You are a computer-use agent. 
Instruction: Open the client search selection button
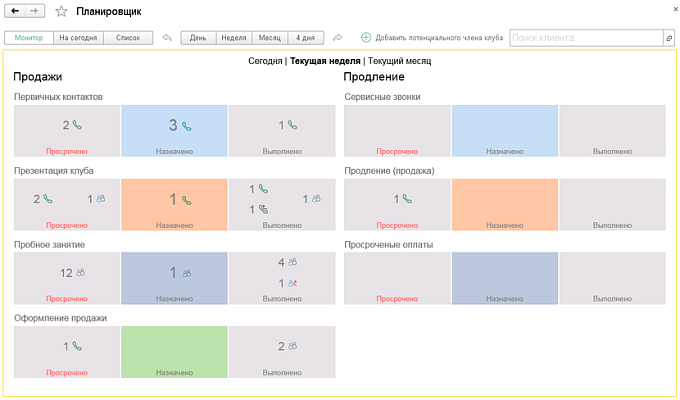click(x=669, y=38)
